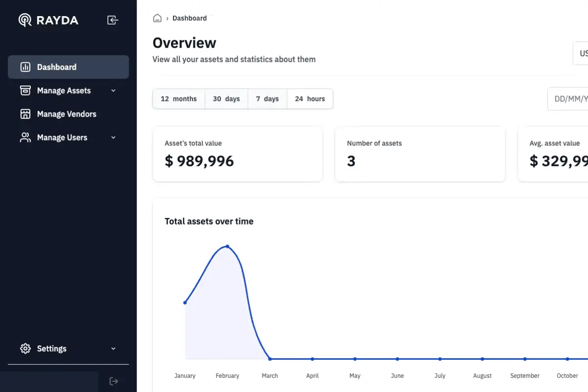
Task: Click the April data point on chart
Action: click(312, 359)
